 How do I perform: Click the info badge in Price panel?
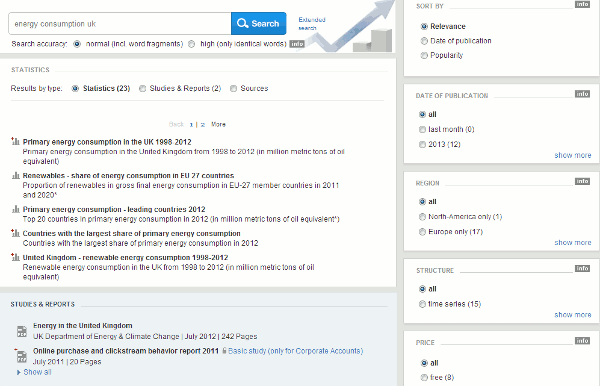[x=582, y=341]
